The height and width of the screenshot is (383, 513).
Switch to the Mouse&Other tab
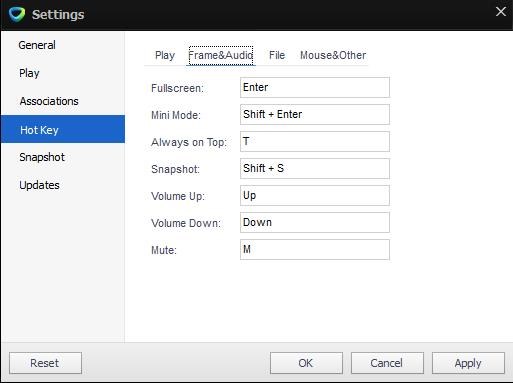333,55
